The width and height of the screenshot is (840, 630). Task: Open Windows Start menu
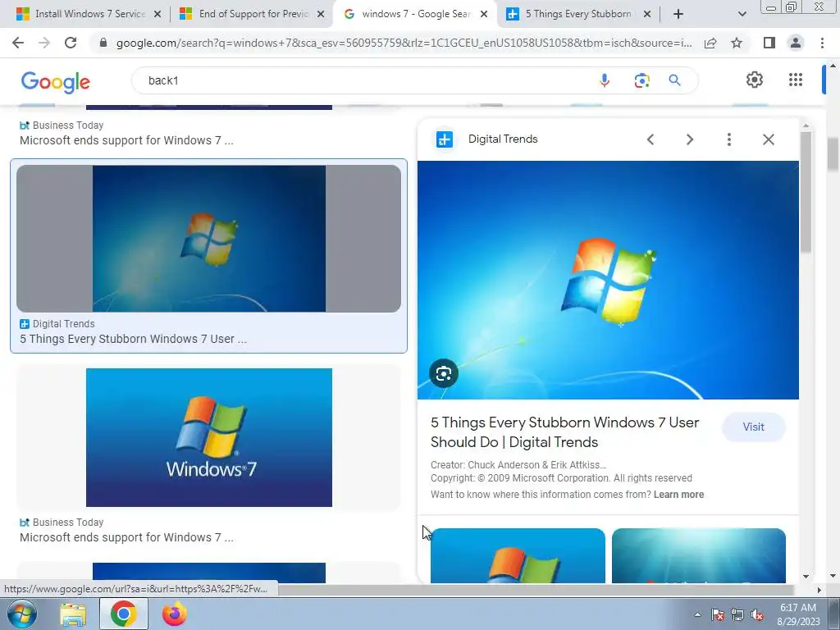(x=22, y=614)
